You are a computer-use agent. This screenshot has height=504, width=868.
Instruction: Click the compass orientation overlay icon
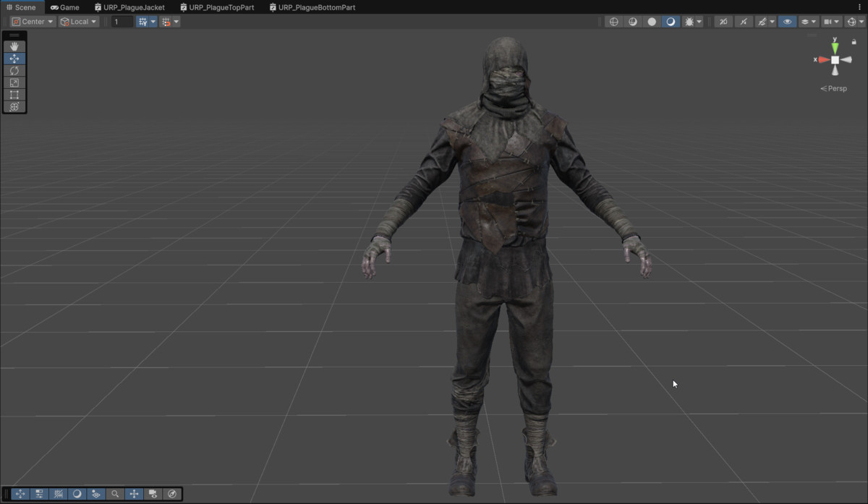(x=172, y=494)
